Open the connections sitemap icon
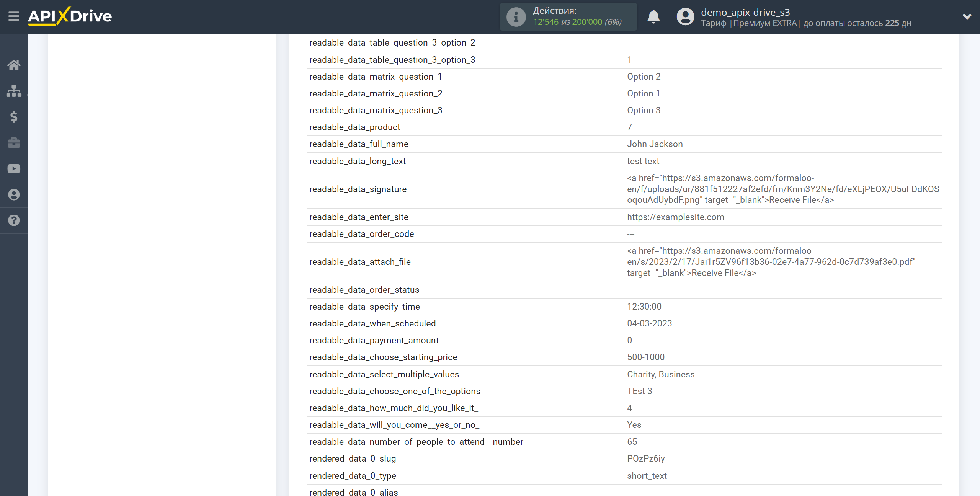 tap(14, 91)
